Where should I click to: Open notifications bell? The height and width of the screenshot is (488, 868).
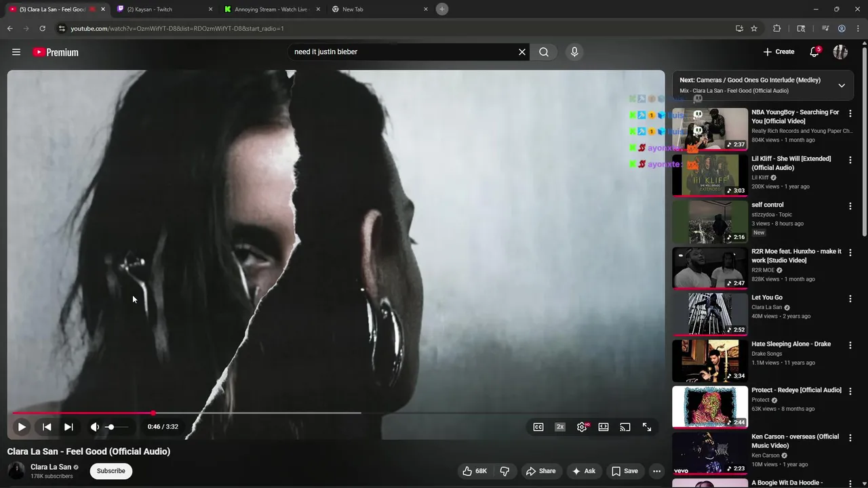tap(814, 52)
